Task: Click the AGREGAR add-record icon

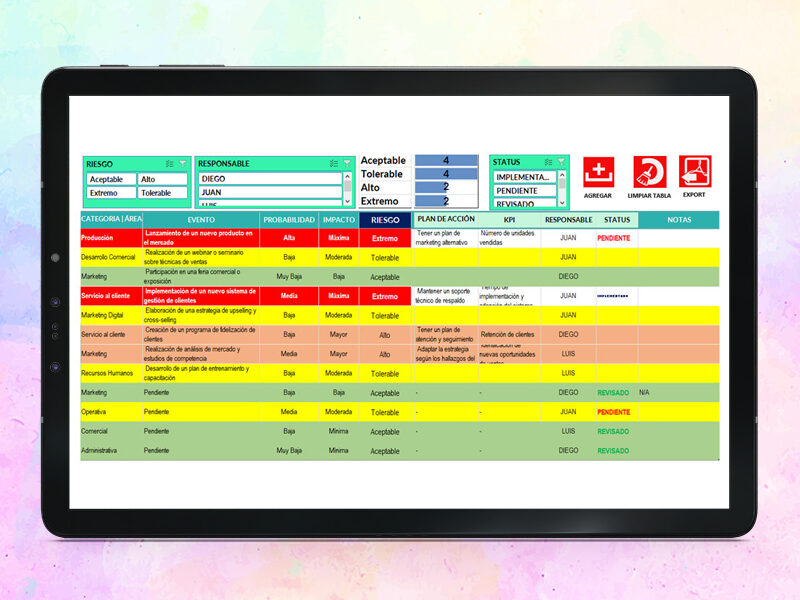Action: [x=598, y=172]
